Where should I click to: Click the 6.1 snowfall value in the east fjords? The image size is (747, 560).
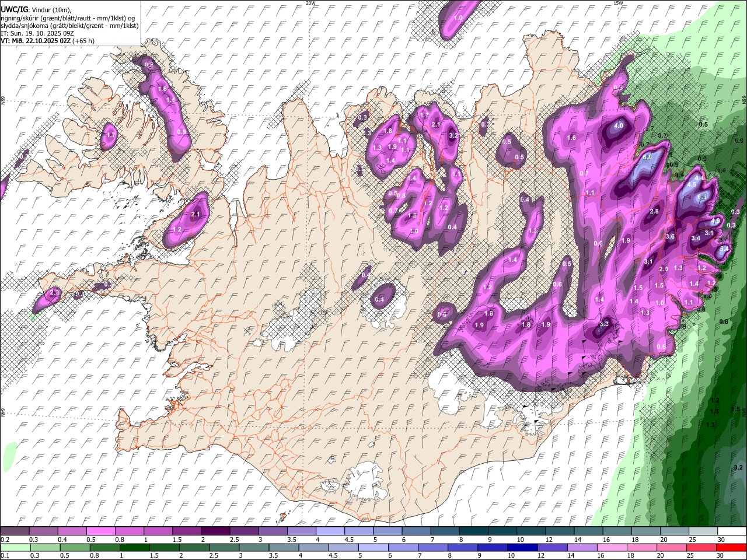(x=702, y=197)
